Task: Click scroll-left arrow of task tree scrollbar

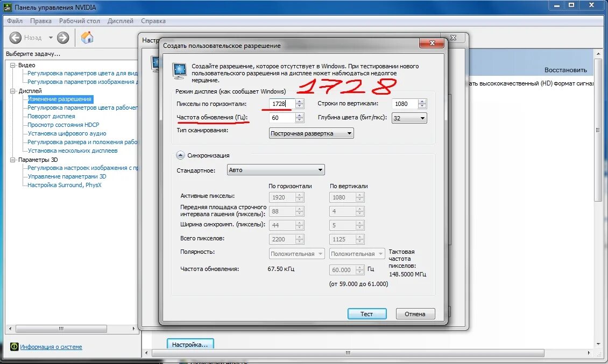Action: [x=10, y=329]
